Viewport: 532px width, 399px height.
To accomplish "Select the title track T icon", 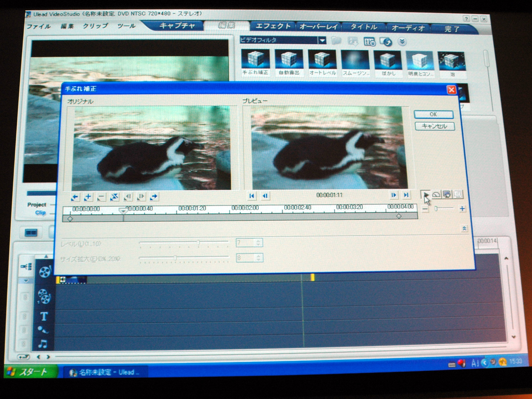I will coord(44,316).
